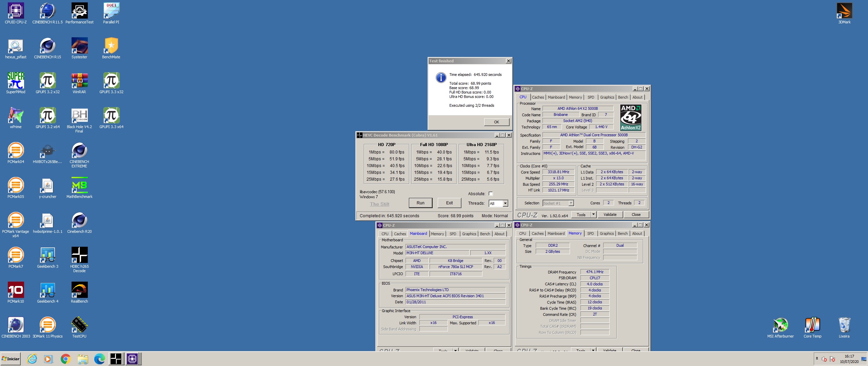The height and width of the screenshot is (366, 868).
Task: Open Windows Explorer folder on taskbar
Action: [82, 359]
